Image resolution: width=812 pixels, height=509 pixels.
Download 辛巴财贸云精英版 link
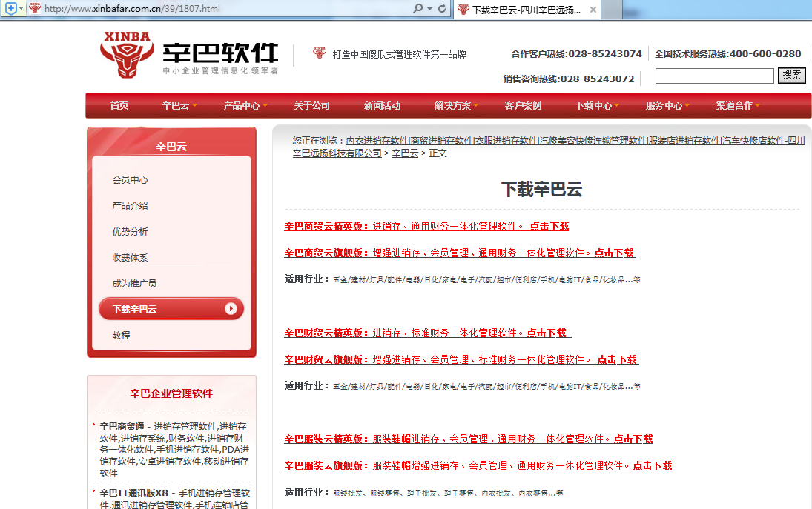tap(428, 333)
